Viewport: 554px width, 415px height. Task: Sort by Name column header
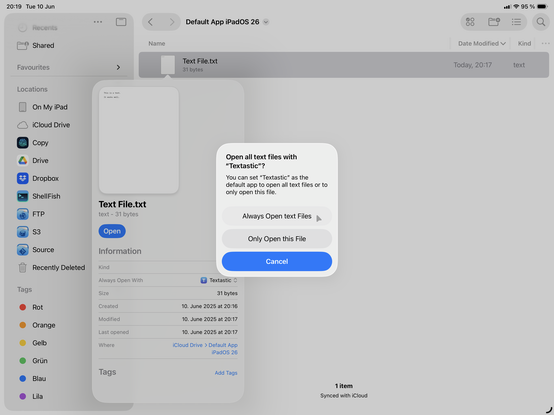(x=157, y=43)
